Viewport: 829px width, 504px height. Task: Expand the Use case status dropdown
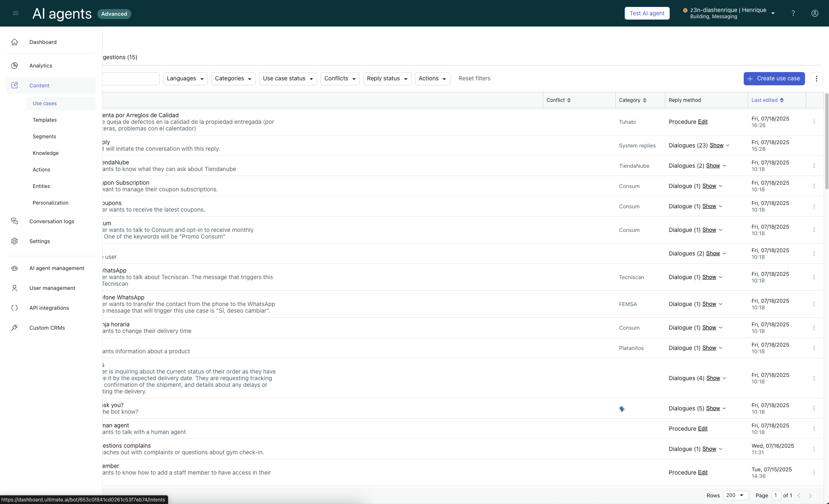pos(288,79)
